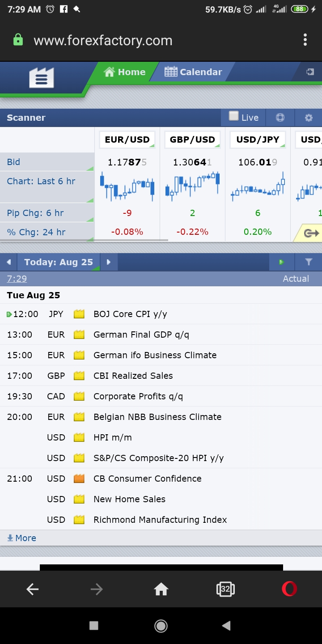Image resolution: width=322 pixels, height=644 pixels.
Task: Click the 12:00 time of BOJ event
Action: (x=25, y=314)
